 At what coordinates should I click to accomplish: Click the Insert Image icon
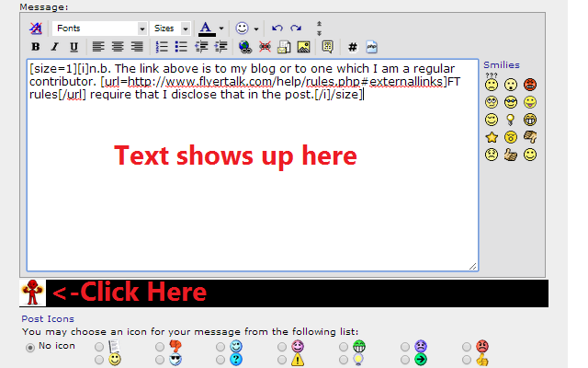click(x=303, y=47)
